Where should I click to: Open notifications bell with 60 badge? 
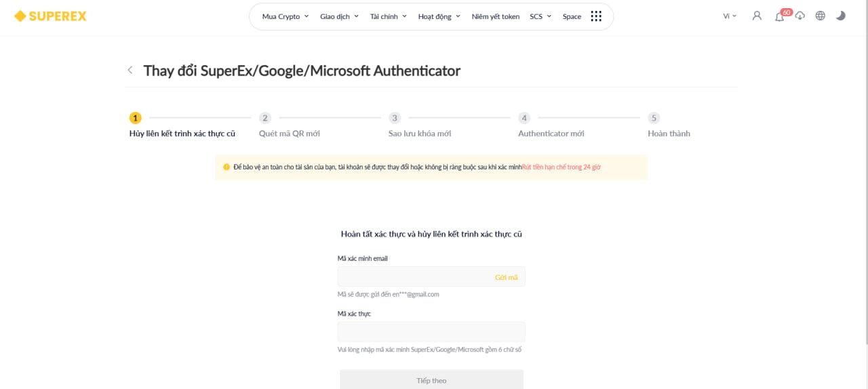tap(780, 15)
